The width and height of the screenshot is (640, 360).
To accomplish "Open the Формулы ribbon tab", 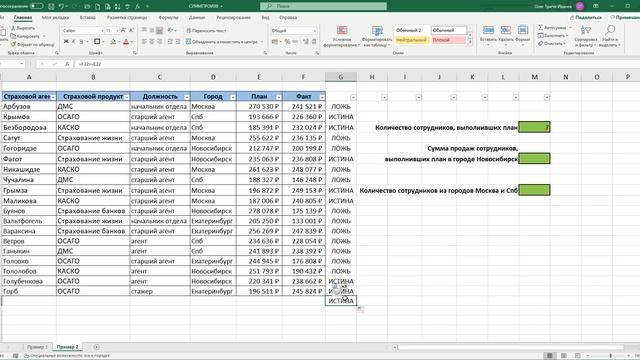I will coord(169,18).
